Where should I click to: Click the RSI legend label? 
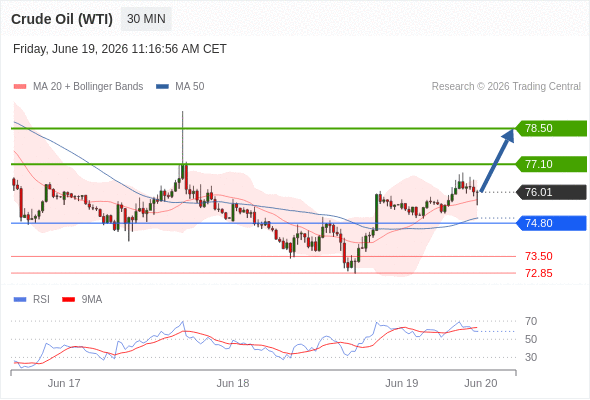coord(41,300)
